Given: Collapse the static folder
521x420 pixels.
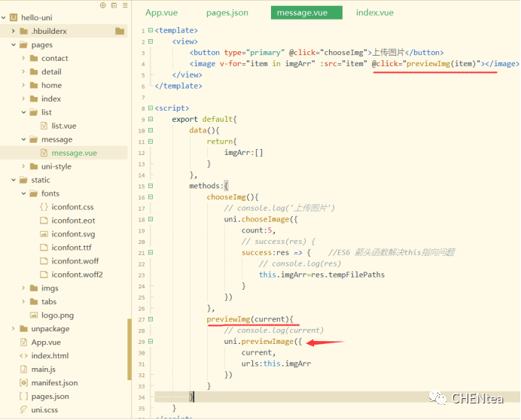Looking at the screenshot, I should click(14, 180).
